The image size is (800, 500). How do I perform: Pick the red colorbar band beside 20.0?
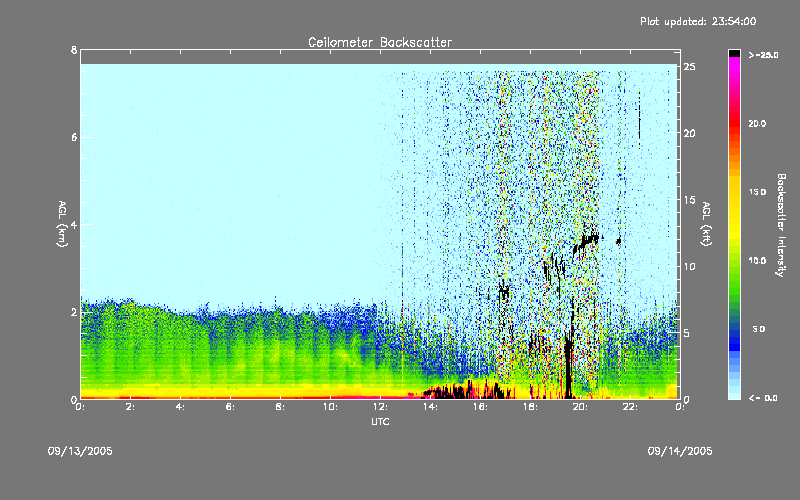pos(734,124)
